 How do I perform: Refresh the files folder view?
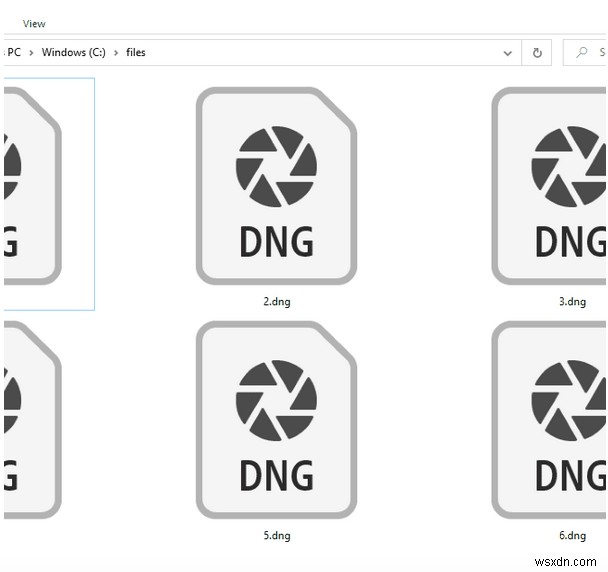(x=537, y=53)
